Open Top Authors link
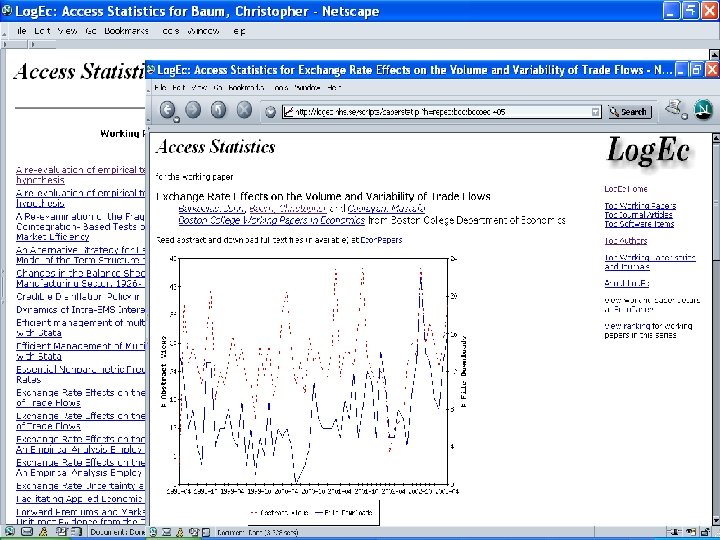720x540 pixels. (x=626, y=241)
